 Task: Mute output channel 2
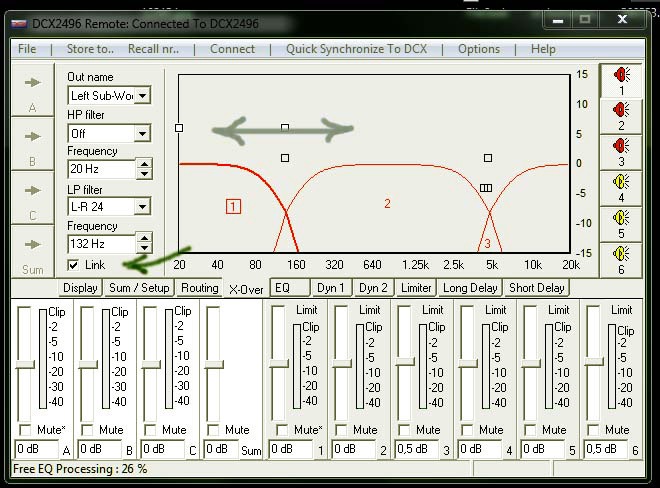click(341, 430)
